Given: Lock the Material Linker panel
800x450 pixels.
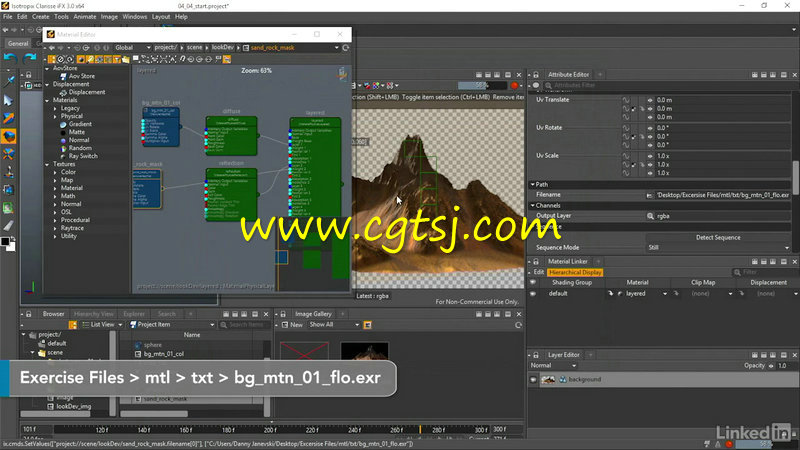Looking at the screenshot, I should click(x=536, y=261).
